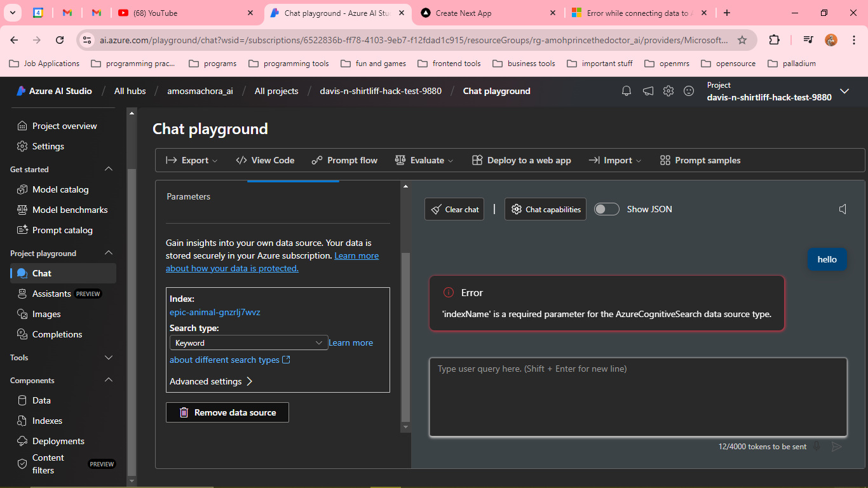Switch to Error while connecting data tab
868x488 pixels.
[638, 13]
